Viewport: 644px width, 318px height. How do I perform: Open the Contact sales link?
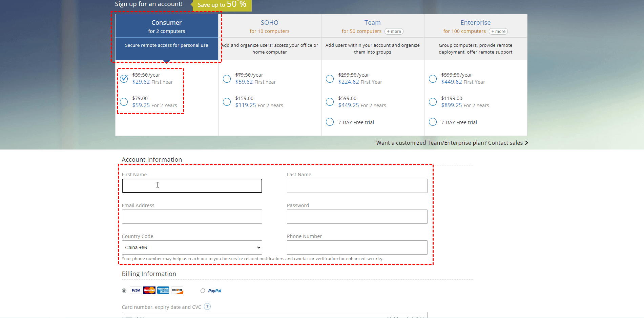pyautogui.click(x=449, y=143)
